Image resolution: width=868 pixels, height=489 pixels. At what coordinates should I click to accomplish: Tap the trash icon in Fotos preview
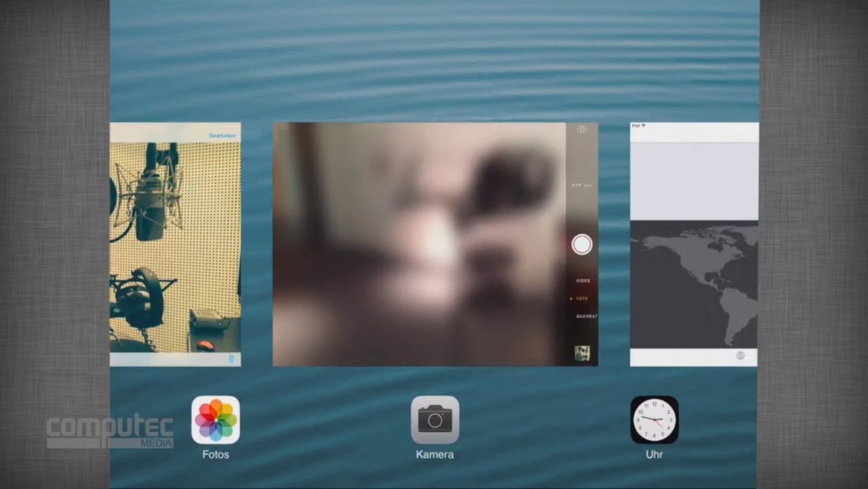(231, 359)
